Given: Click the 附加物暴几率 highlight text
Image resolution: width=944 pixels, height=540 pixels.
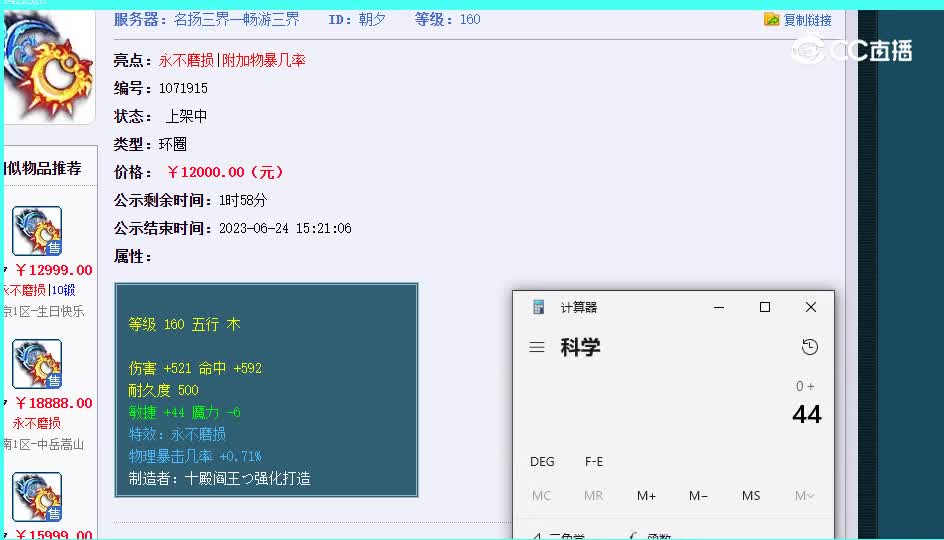Looking at the screenshot, I should pyautogui.click(x=264, y=60).
